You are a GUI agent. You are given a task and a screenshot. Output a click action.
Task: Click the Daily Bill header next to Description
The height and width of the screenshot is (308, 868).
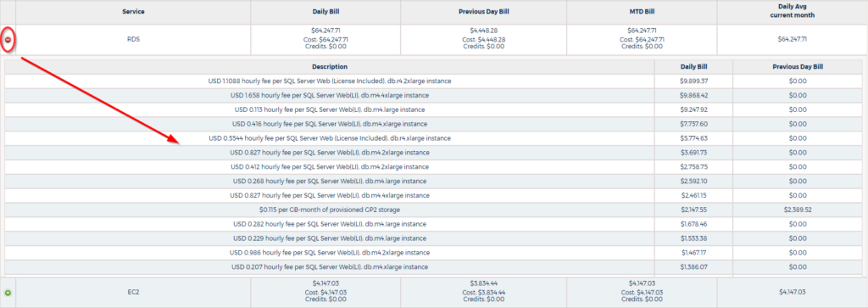[x=693, y=66]
